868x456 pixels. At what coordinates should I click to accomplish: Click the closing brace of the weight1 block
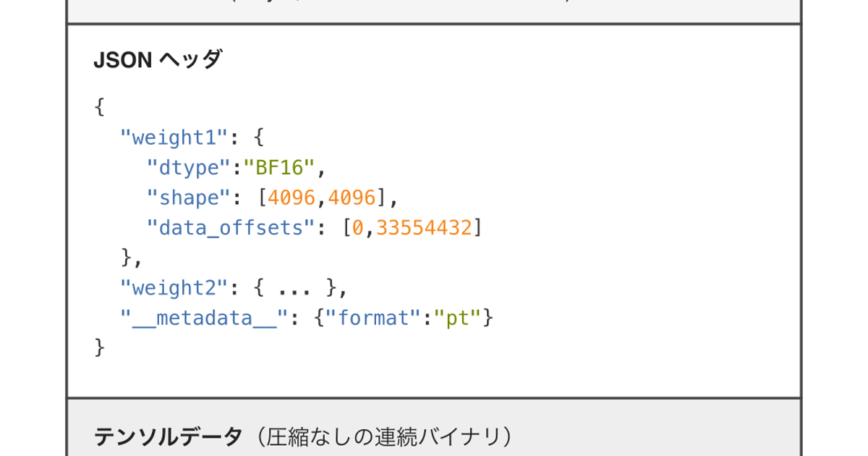point(126,258)
